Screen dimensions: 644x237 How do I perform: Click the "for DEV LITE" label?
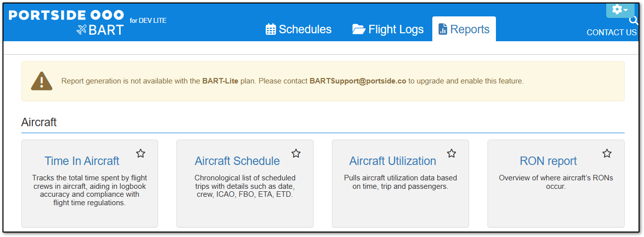coord(148,21)
